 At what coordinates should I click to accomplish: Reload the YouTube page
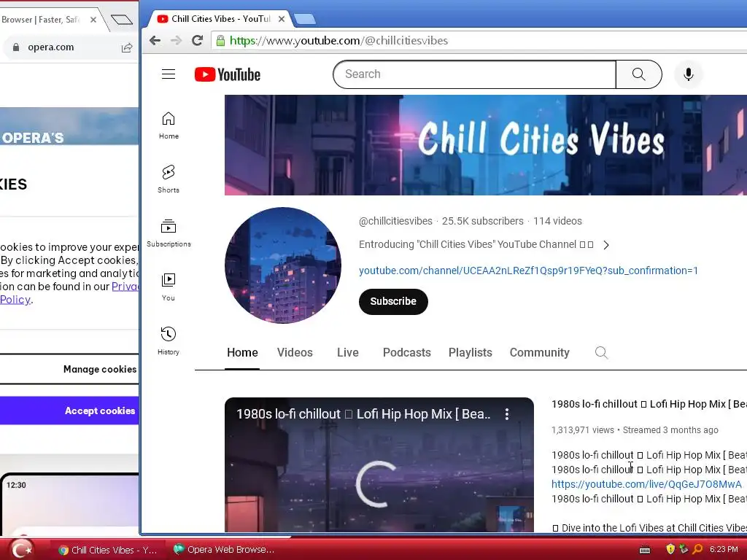pyautogui.click(x=197, y=41)
